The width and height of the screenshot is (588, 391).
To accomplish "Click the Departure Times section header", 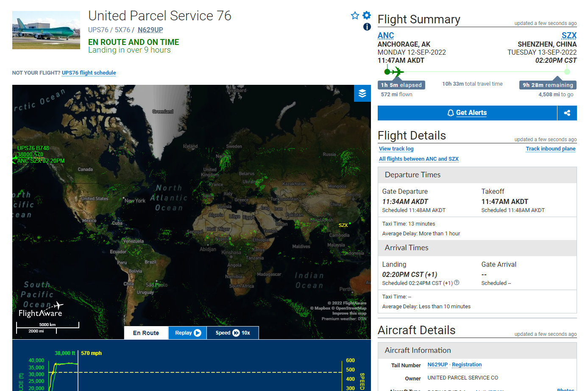I will click(x=477, y=175).
